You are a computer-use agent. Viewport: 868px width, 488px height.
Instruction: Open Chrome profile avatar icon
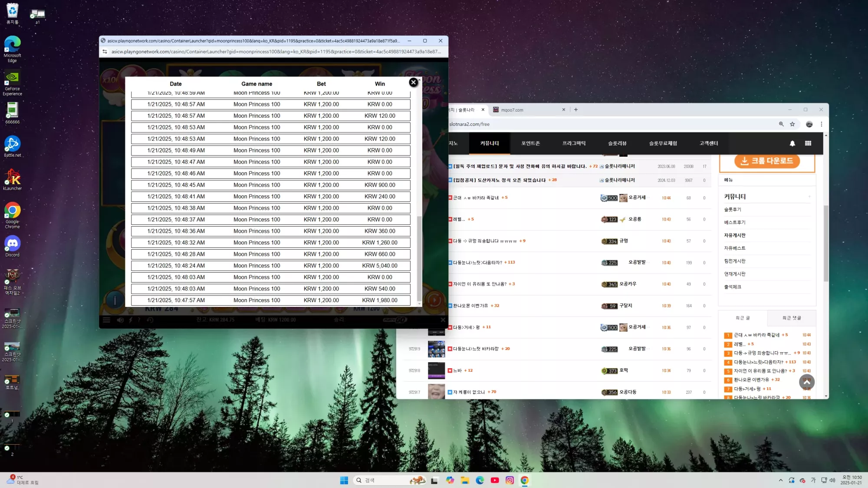pos(809,124)
